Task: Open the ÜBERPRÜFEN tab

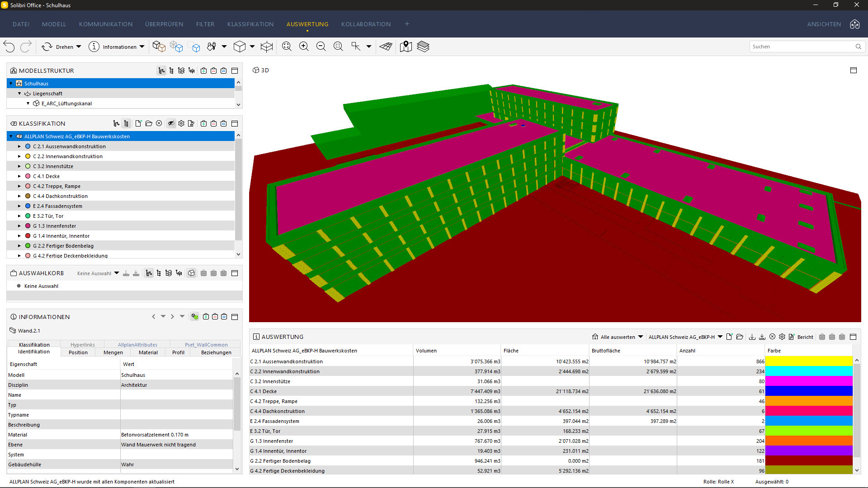Action: point(164,24)
